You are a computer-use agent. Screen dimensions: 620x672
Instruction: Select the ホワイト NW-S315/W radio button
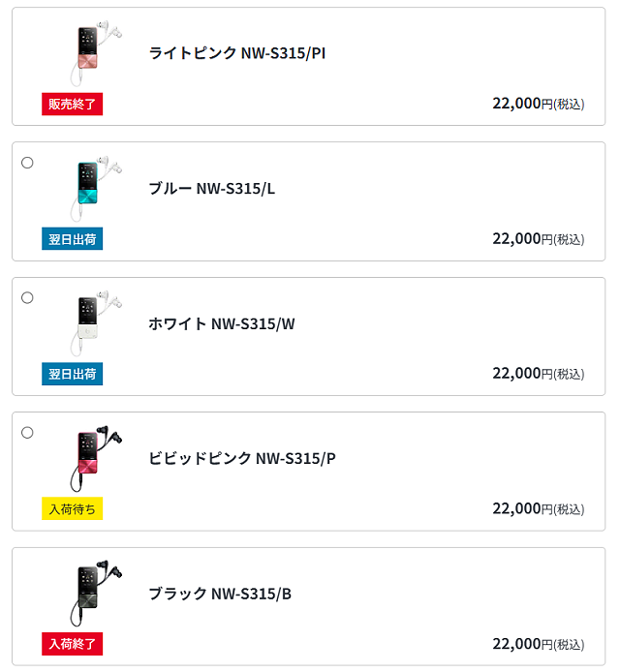(x=27, y=297)
